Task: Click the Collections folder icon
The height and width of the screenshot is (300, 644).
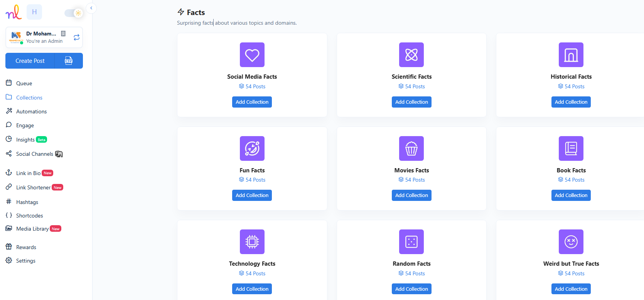Action: (x=9, y=97)
